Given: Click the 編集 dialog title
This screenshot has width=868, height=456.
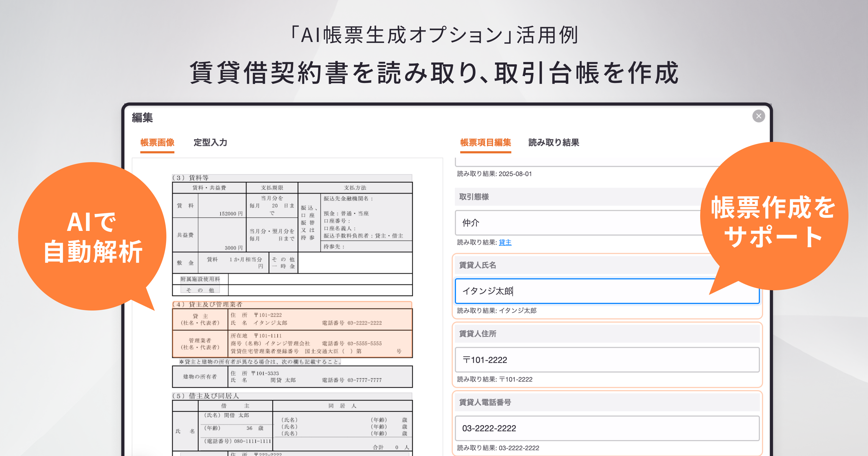Looking at the screenshot, I should (x=142, y=117).
